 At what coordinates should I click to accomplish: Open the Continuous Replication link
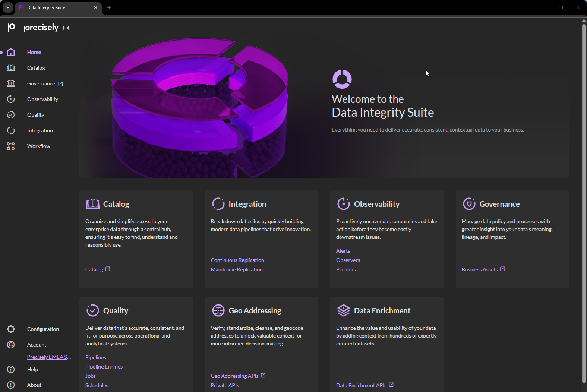pos(237,260)
